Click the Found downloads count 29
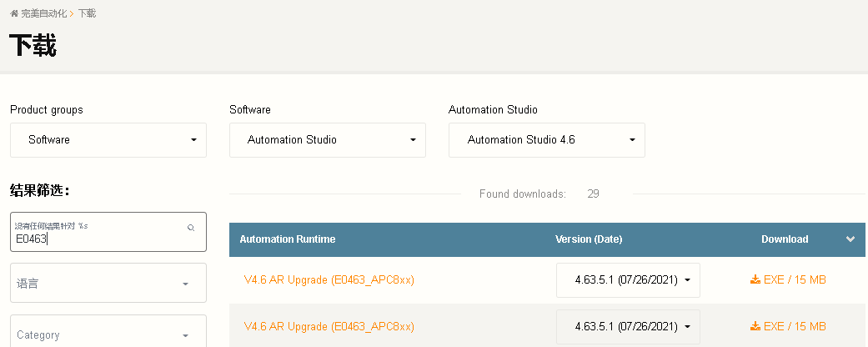This screenshot has height=347, width=868. pyautogui.click(x=593, y=194)
